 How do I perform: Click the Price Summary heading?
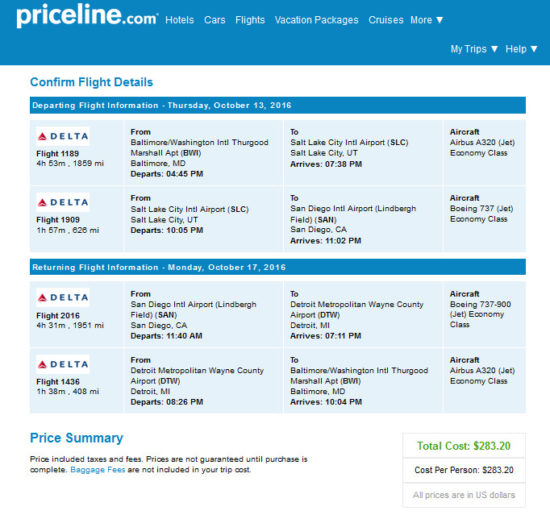point(76,438)
